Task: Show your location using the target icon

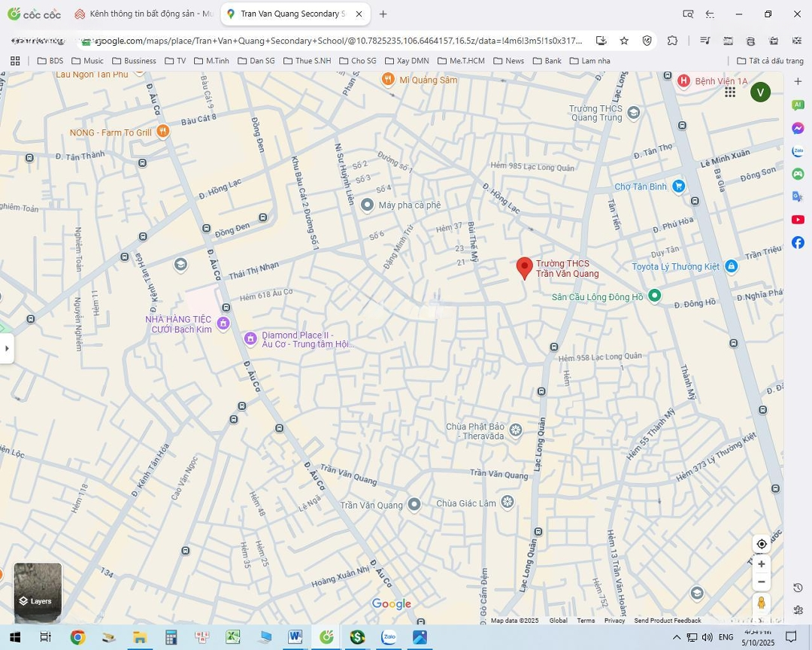Action: pos(761,544)
